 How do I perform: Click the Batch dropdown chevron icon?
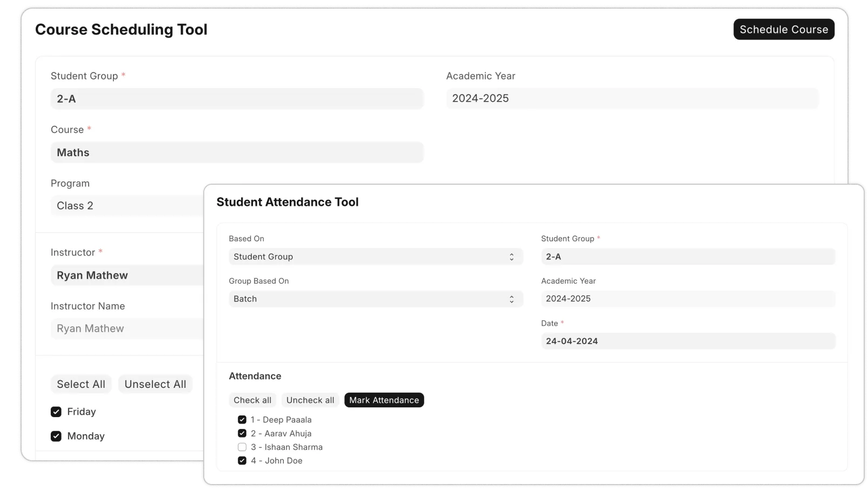coord(511,298)
